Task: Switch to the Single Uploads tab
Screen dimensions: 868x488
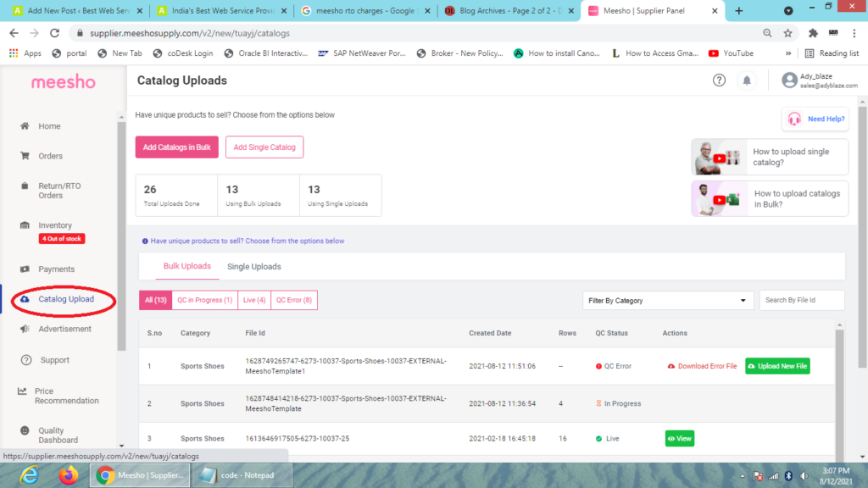Action: click(x=254, y=267)
